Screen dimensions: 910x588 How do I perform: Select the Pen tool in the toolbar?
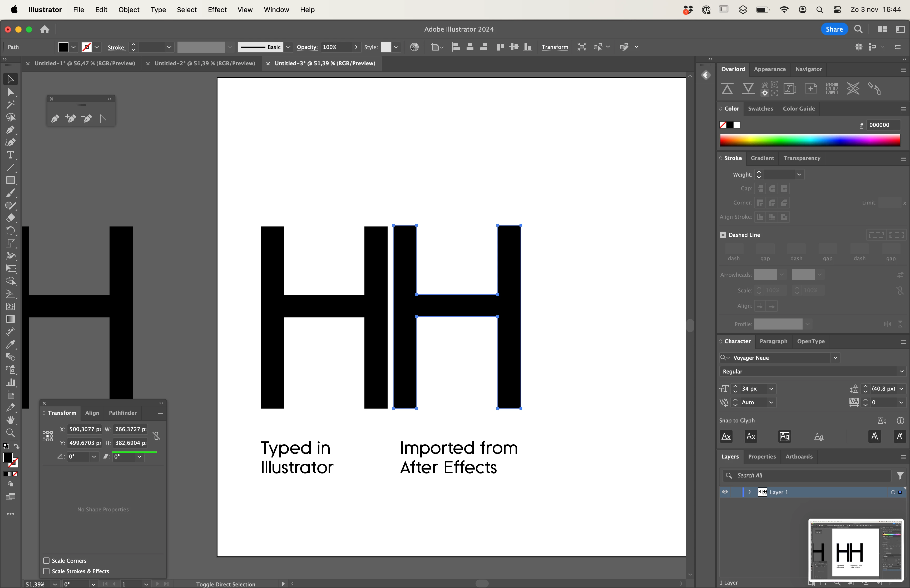pyautogui.click(x=10, y=130)
